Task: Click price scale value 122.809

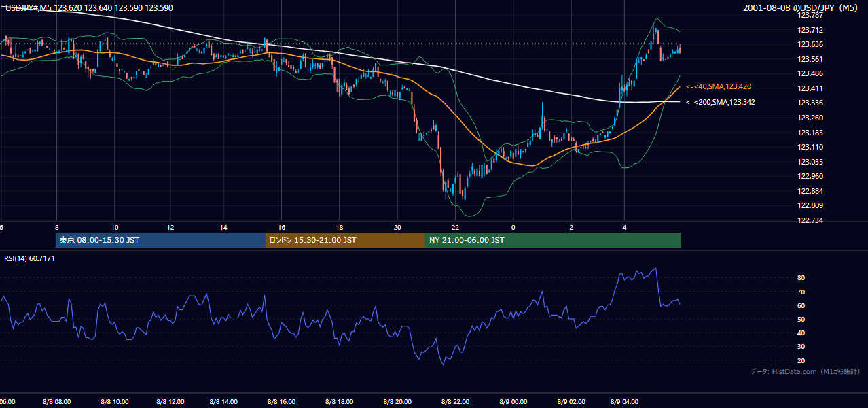Action: point(810,205)
